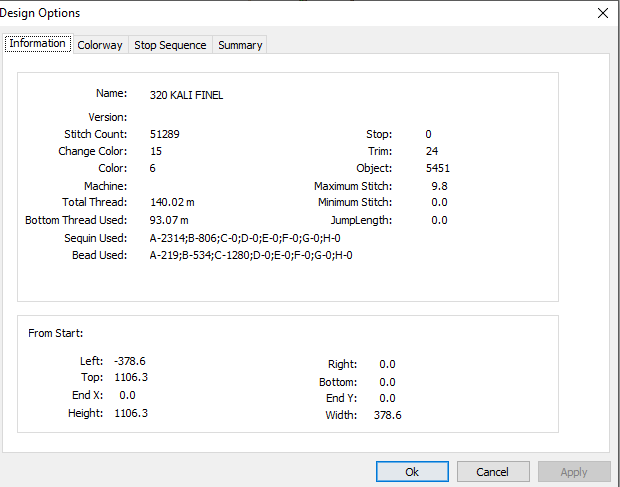Click the Left value -378.6

tap(130, 361)
